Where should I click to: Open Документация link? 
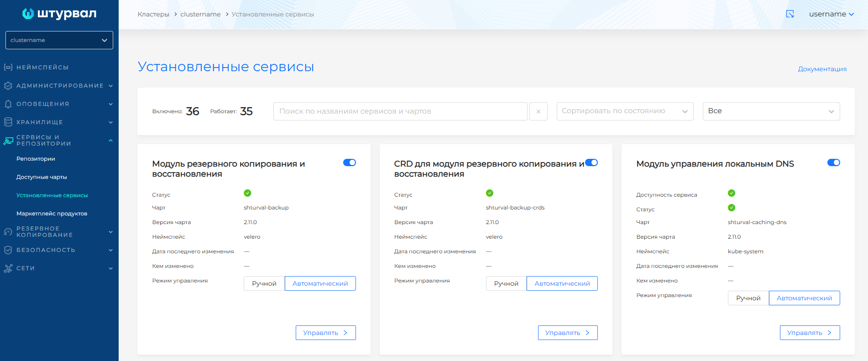click(822, 69)
